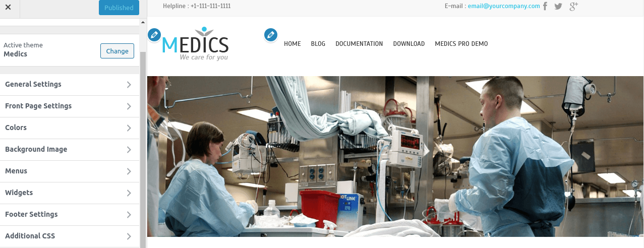The width and height of the screenshot is (644, 248).
Task: Click the up arrow of the sidebar scrollbar
Action: 143,23
